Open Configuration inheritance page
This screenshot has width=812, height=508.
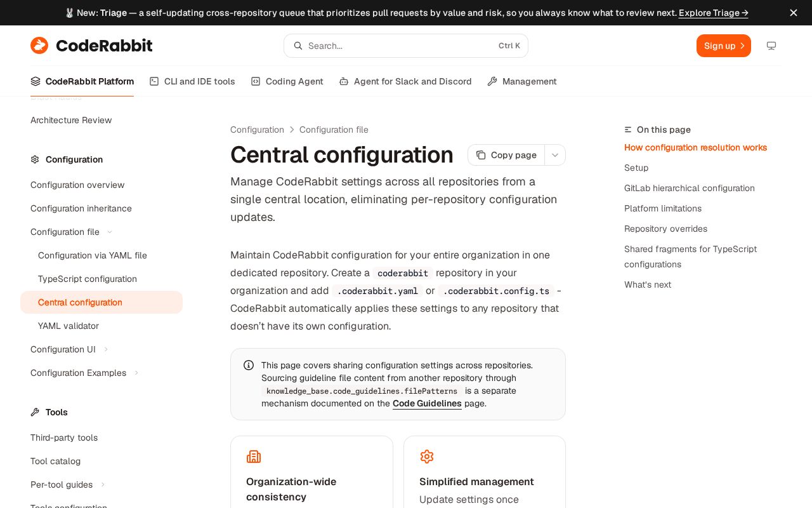pos(81,208)
